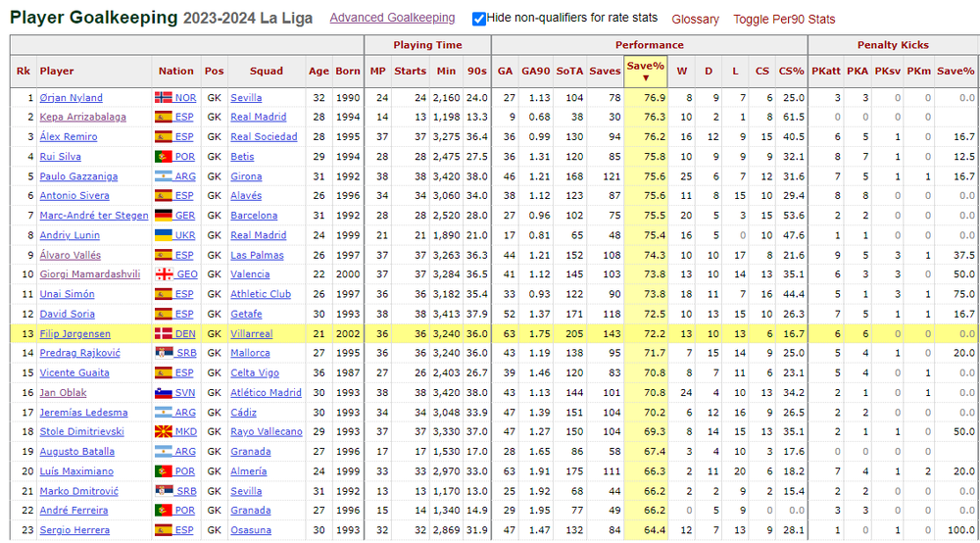Click Denmark flag in Filip Jørgensen row
The image size is (980, 543).
(x=163, y=334)
